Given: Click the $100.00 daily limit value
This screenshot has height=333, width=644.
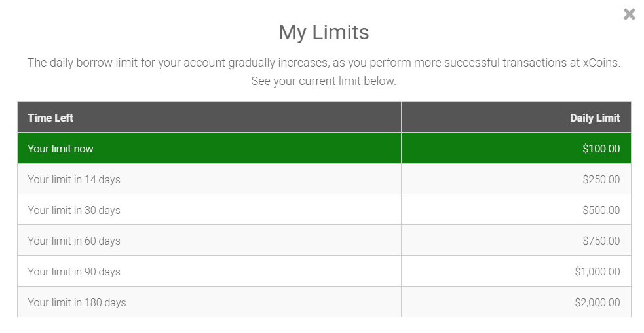Looking at the screenshot, I should tap(601, 149).
